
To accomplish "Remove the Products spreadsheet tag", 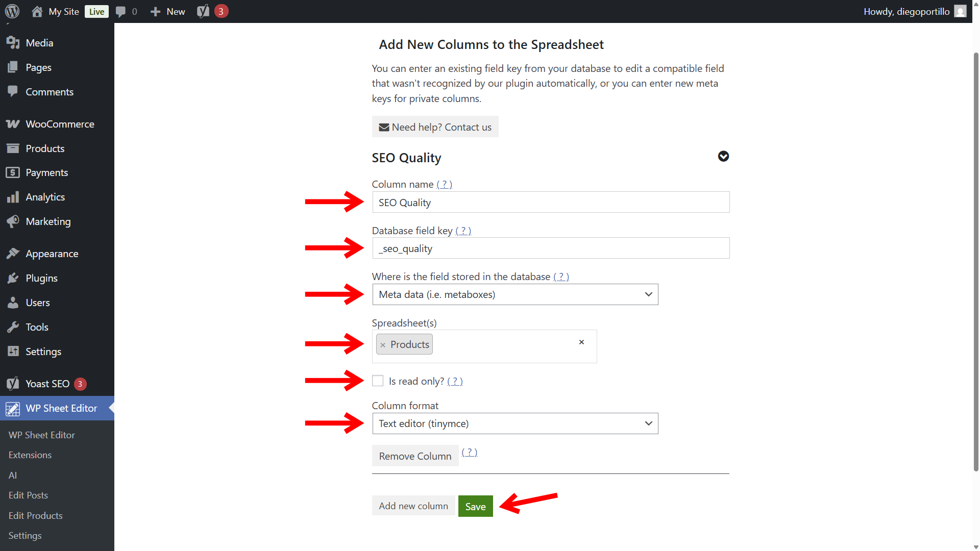I will pyautogui.click(x=383, y=345).
